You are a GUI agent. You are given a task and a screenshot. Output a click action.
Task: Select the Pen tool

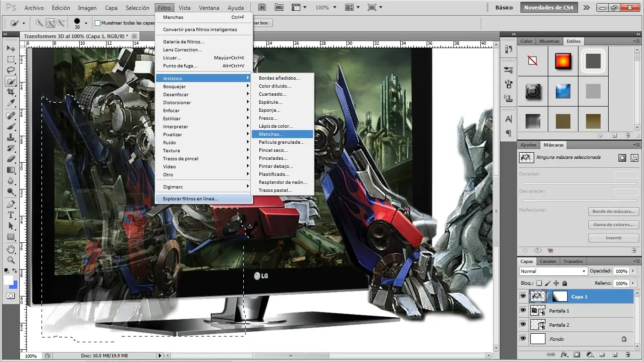[11, 204]
